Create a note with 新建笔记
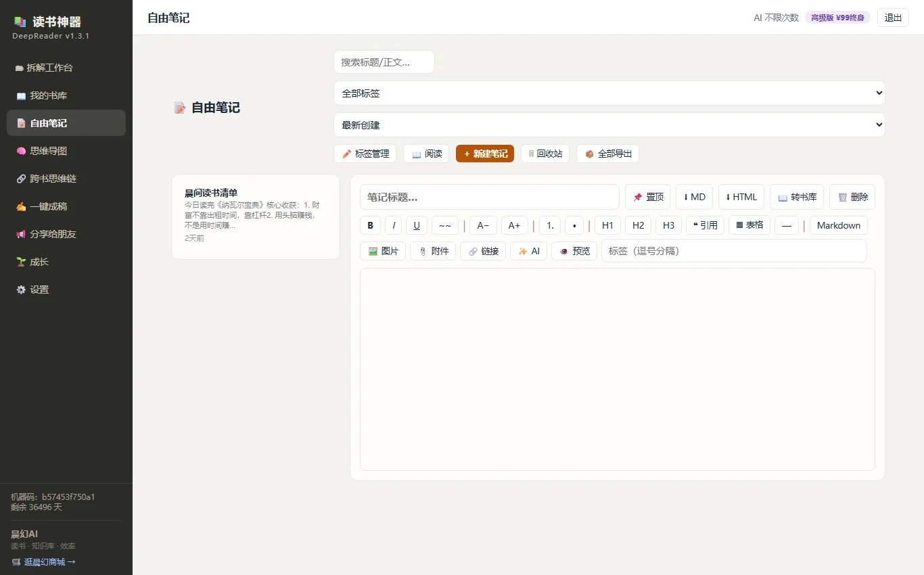Viewport: 924px width, 575px height. (485, 154)
